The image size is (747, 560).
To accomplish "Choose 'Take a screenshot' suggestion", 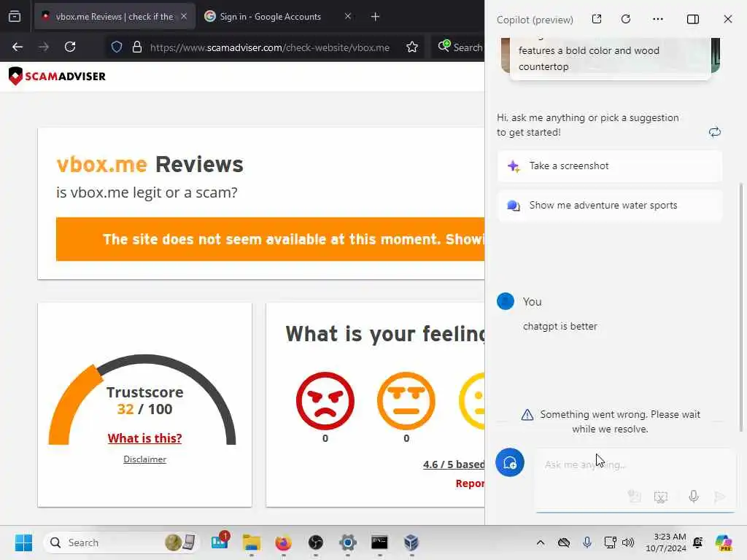I will click(610, 166).
